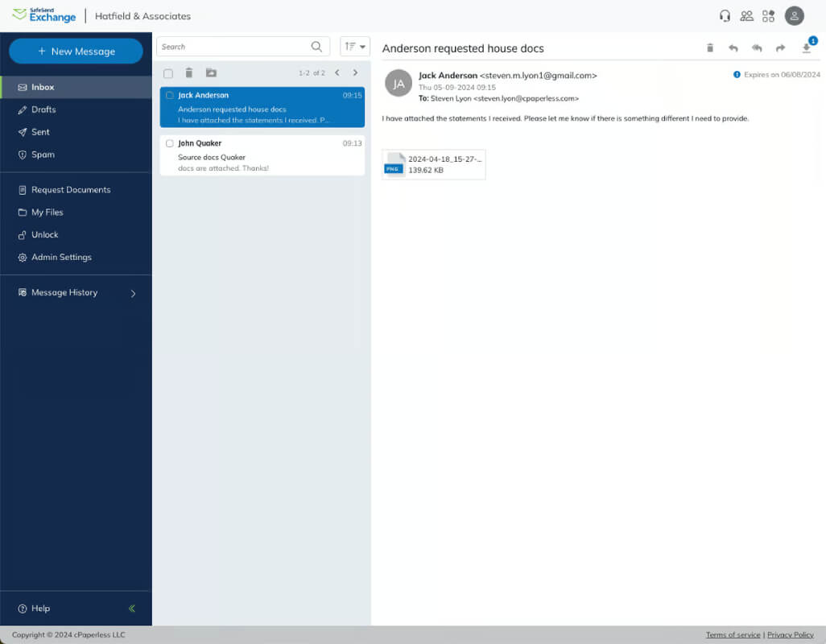
Task: Click the JA sender avatar
Action: [399, 83]
